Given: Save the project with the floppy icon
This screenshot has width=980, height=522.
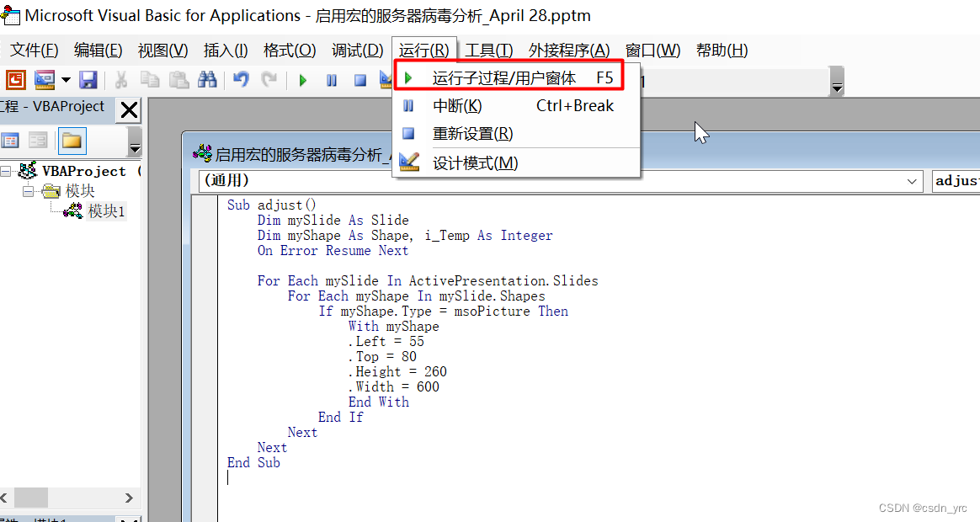Looking at the screenshot, I should pyautogui.click(x=88, y=79).
